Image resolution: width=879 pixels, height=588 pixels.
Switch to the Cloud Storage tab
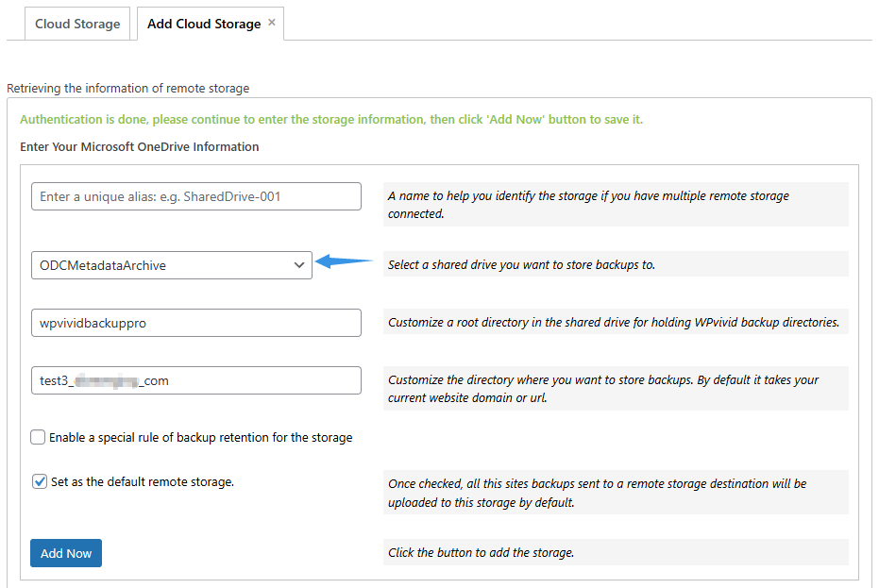pos(77,23)
